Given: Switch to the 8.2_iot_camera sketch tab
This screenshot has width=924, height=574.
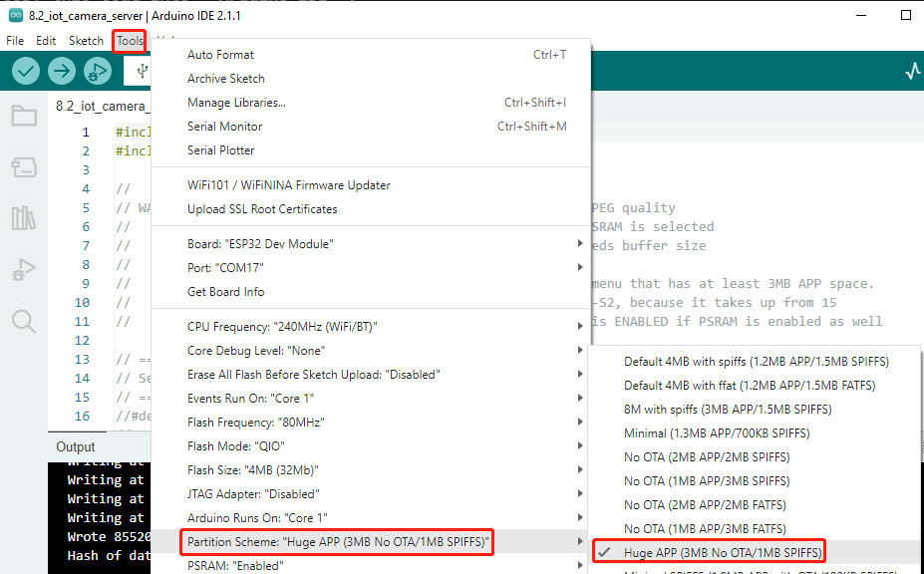Looking at the screenshot, I should coord(101,106).
